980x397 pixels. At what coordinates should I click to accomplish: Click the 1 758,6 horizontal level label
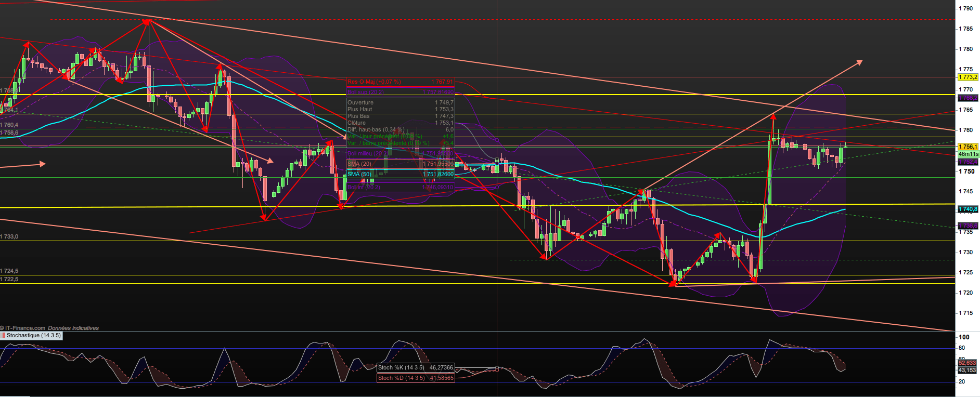click(9, 133)
